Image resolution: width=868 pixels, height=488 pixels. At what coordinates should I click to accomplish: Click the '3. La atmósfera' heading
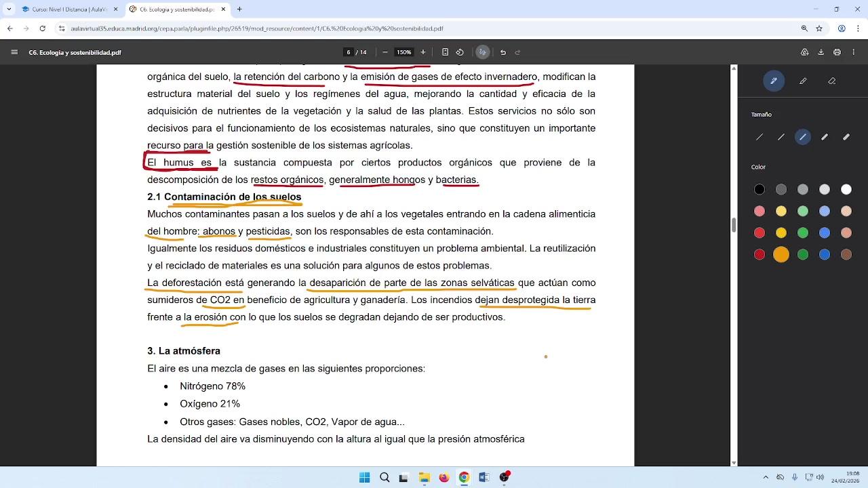(x=184, y=351)
